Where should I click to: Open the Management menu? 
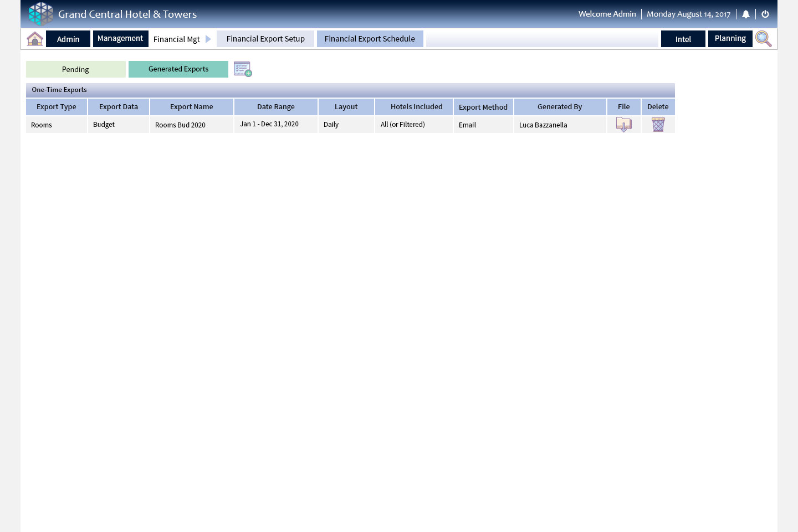(x=120, y=39)
